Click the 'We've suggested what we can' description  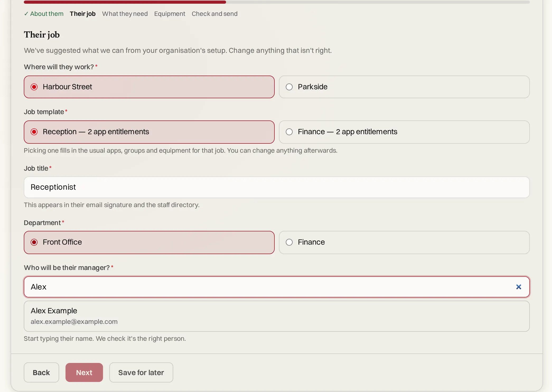178,50
